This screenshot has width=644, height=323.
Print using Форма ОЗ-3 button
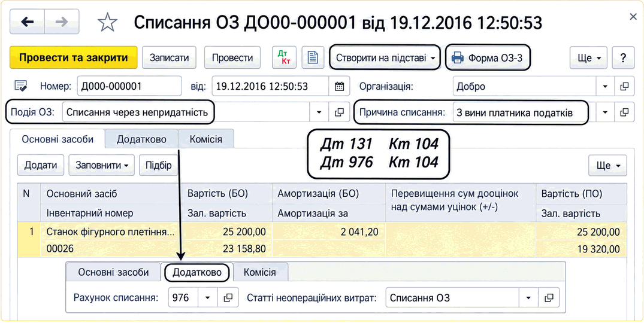488,58
